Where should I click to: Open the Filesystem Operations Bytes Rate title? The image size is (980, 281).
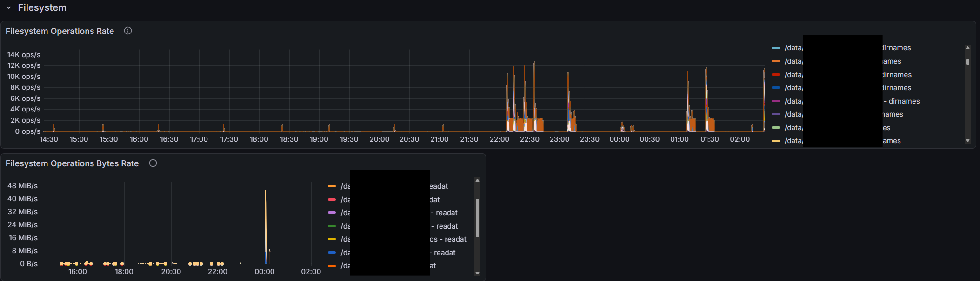pyautogui.click(x=72, y=163)
